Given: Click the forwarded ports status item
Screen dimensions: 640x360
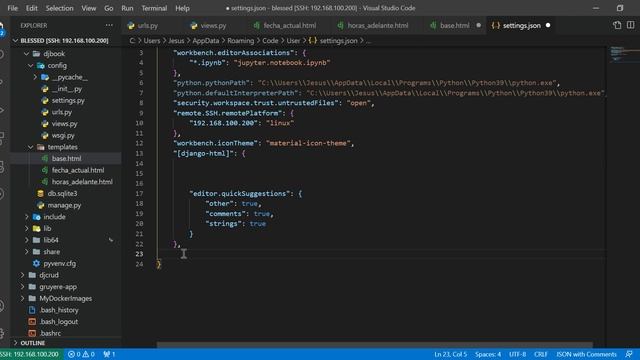Looking at the screenshot, I should pyautogui.click(x=109, y=354).
